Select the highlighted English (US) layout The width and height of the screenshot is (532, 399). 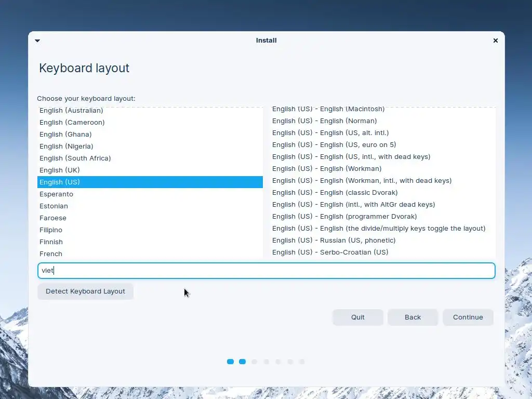point(150,182)
